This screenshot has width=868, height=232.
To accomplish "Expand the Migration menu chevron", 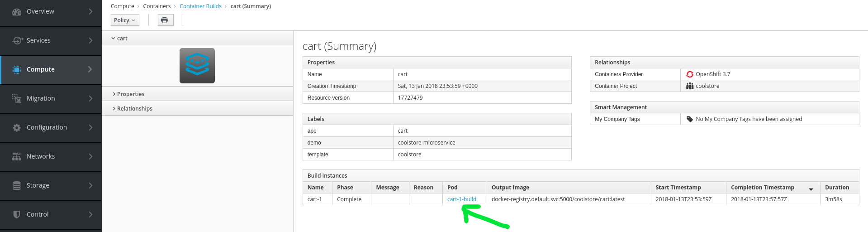I will pos(90,98).
